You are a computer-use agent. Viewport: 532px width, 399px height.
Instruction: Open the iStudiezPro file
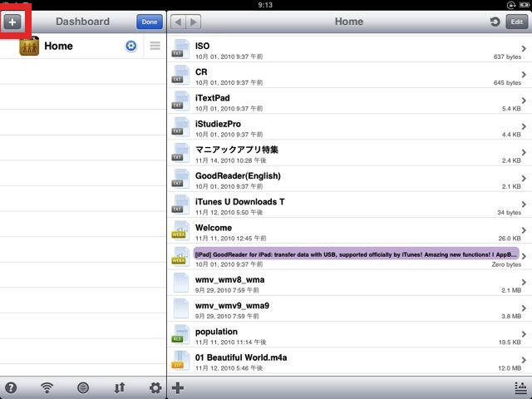coord(349,127)
